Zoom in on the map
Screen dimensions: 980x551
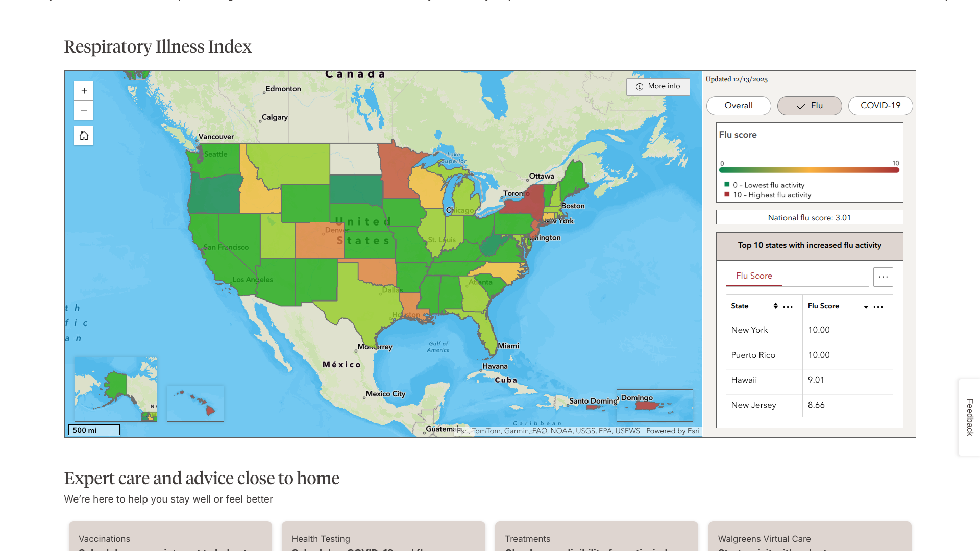tap(84, 91)
